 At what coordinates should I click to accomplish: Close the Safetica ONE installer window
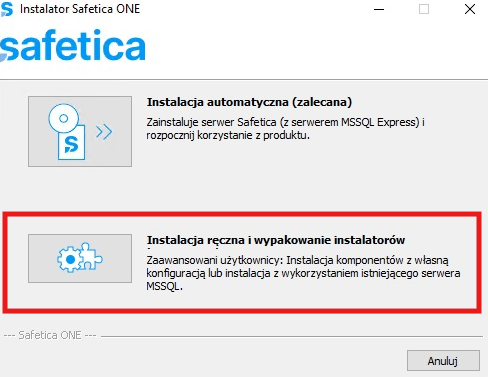pos(470,9)
